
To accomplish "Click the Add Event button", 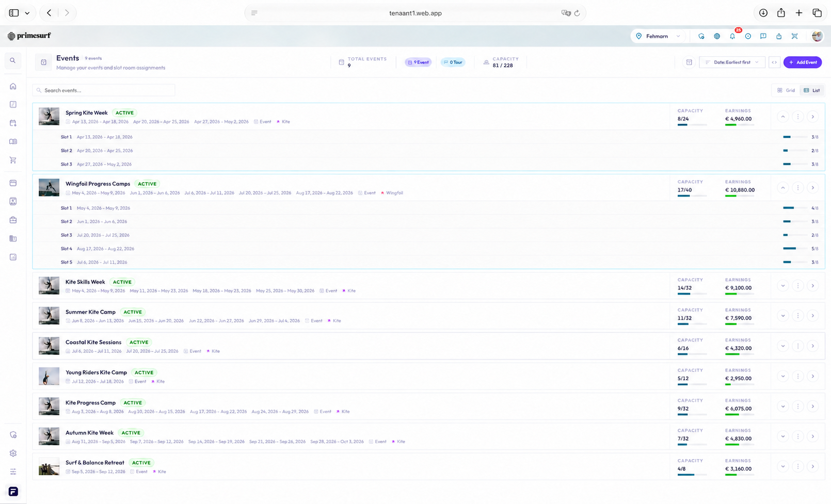I will click(x=803, y=62).
